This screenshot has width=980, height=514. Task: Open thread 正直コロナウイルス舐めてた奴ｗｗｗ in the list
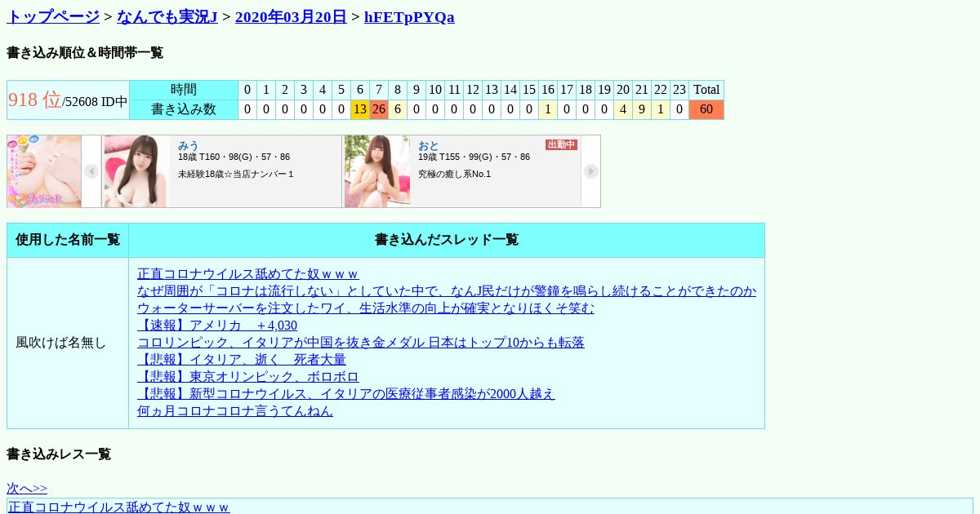[248, 274]
